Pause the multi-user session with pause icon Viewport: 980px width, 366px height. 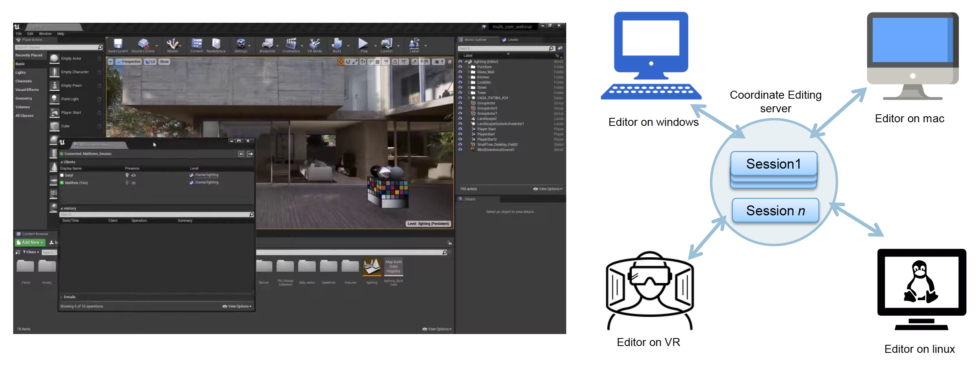[x=241, y=154]
